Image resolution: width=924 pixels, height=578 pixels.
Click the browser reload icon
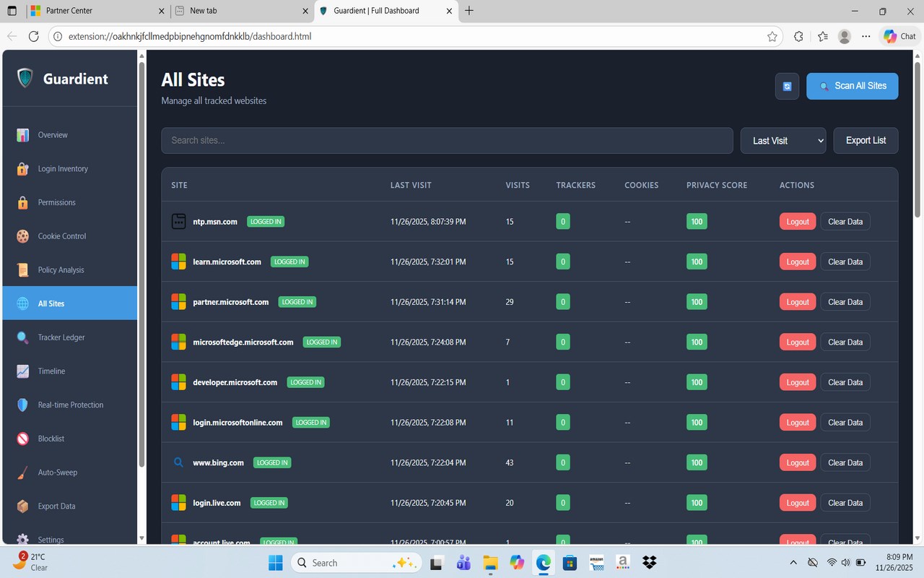coord(33,36)
